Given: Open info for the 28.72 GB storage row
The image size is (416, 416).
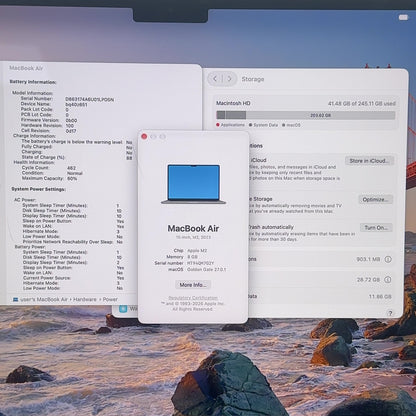Looking at the screenshot, I should tap(388, 280).
